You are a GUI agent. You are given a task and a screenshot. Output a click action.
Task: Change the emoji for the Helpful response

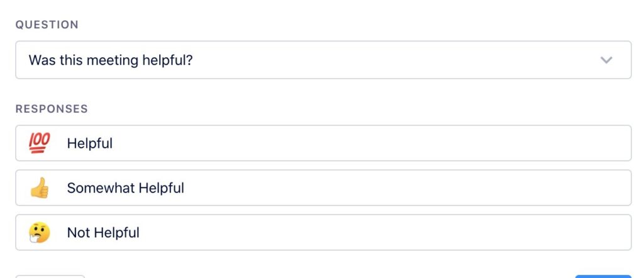pos(40,143)
